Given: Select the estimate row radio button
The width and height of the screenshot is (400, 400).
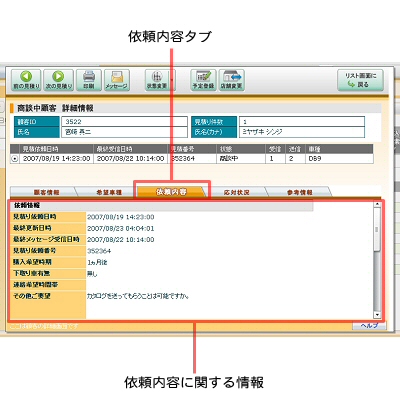Looking at the screenshot, I should click(x=15, y=159).
